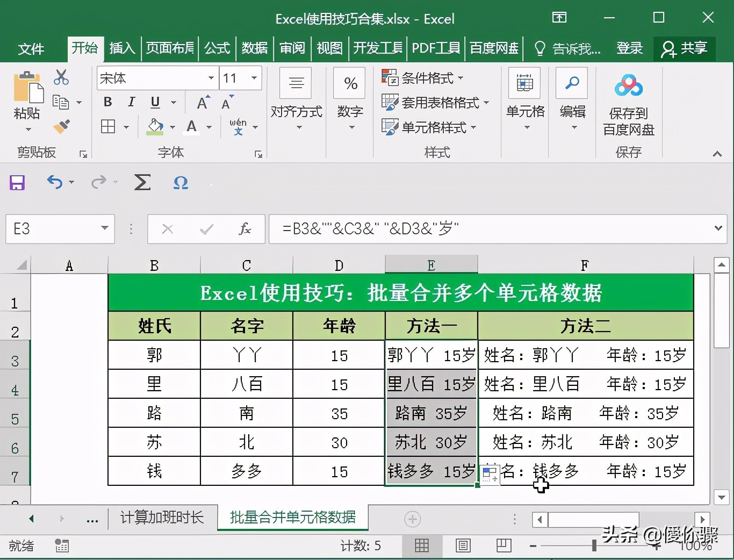The height and width of the screenshot is (560, 734).
Task: Click the scissors Cut icon
Action: [61, 77]
